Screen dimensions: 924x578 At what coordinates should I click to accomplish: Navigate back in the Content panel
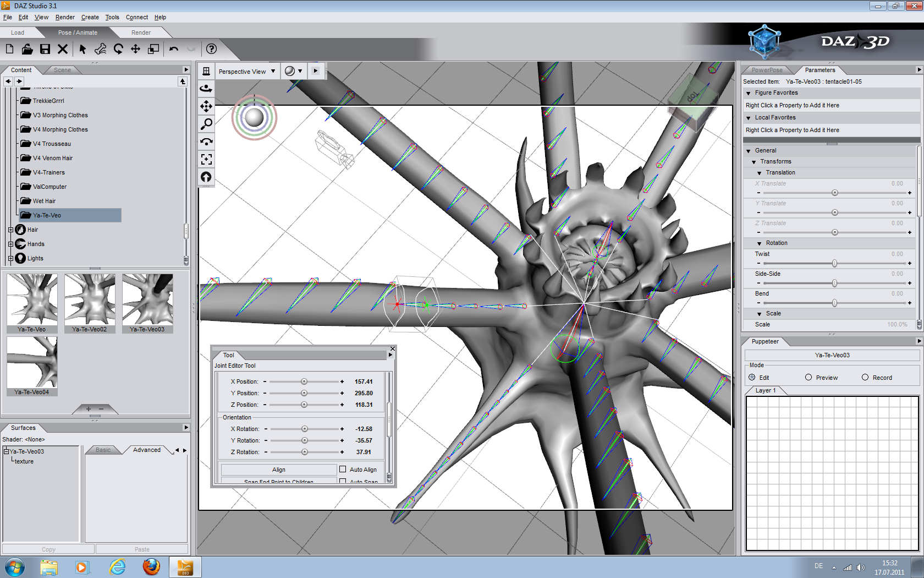tap(8, 81)
